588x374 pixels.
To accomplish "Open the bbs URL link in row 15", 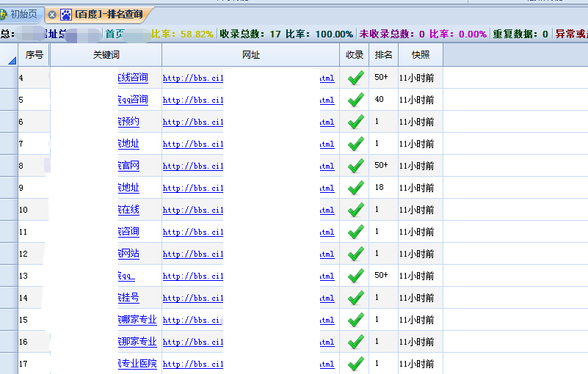I will [192, 320].
